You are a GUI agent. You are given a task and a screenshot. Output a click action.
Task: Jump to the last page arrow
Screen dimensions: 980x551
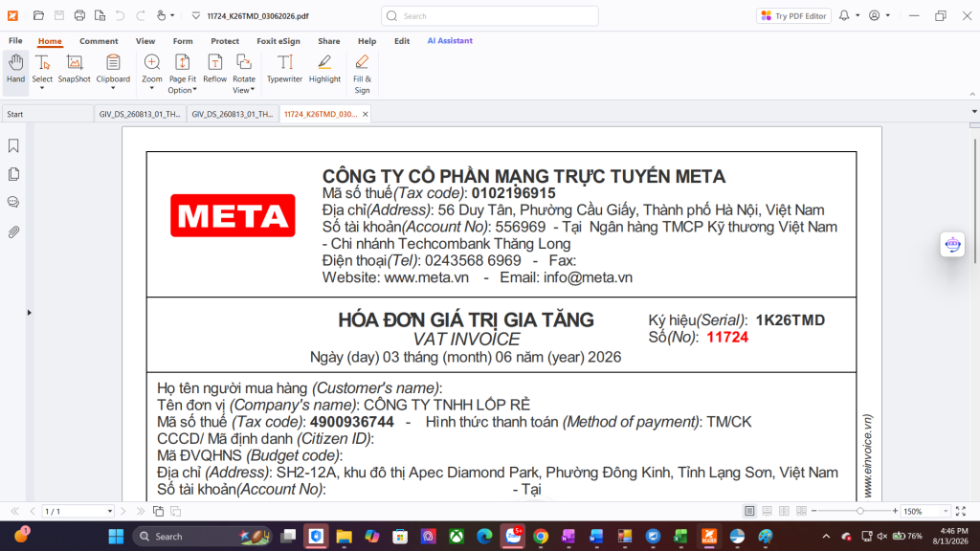click(141, 511)
